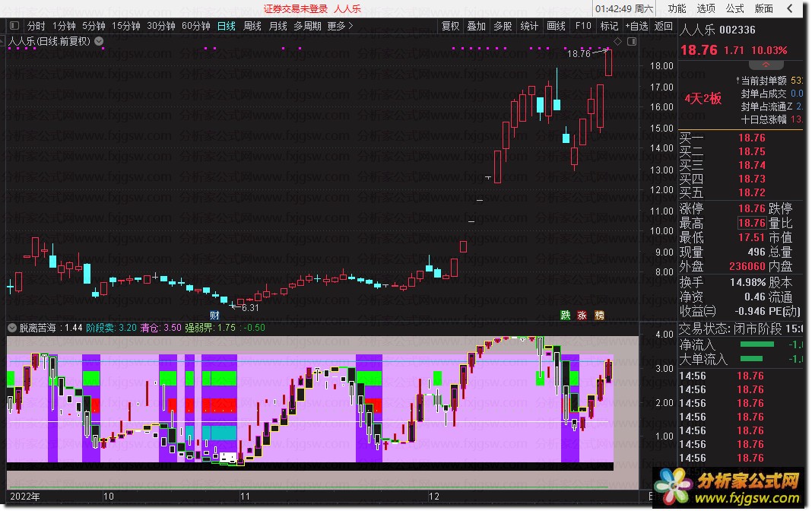The height and width of the screenshot is (511, 812).
Task: Click the 18.76 high price annotation
Action: click(579, 53)
